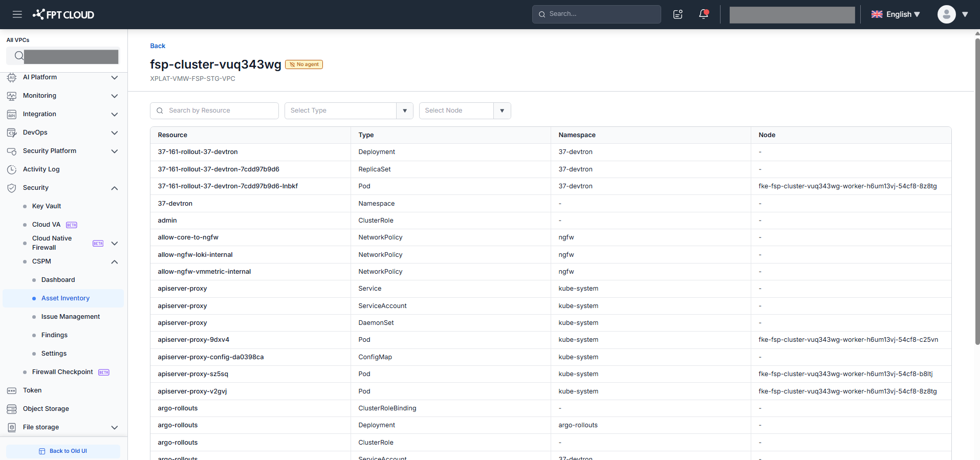Click the user avatar icon

[946, 14]
